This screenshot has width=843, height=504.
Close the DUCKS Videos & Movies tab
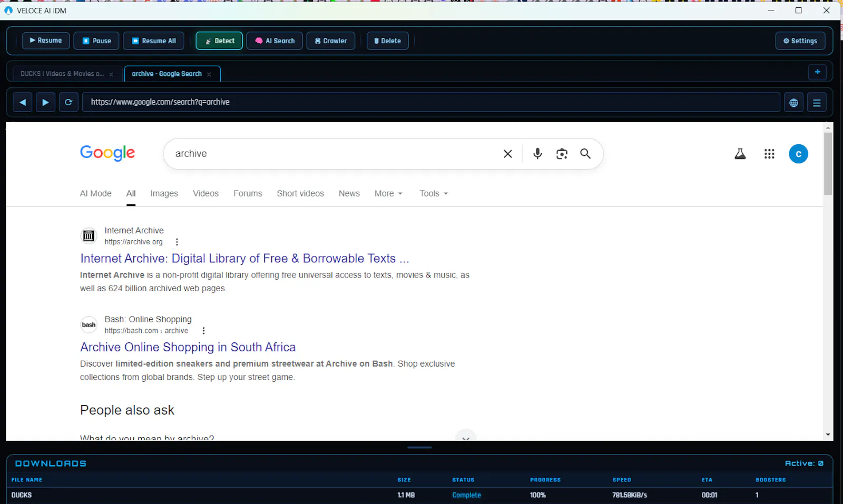pos(111,74)
